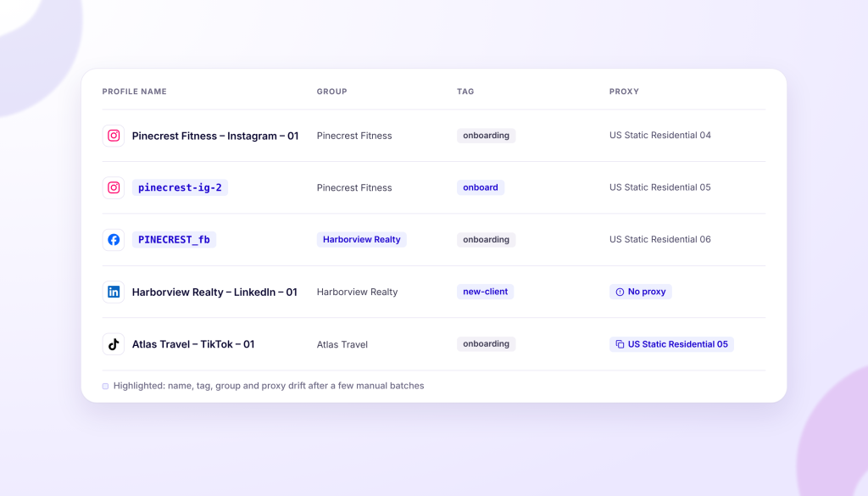Select the PROFILE NAME column header
Viewport: 868px width, 496px height.
pyautogui.click(x=135, y=92)
